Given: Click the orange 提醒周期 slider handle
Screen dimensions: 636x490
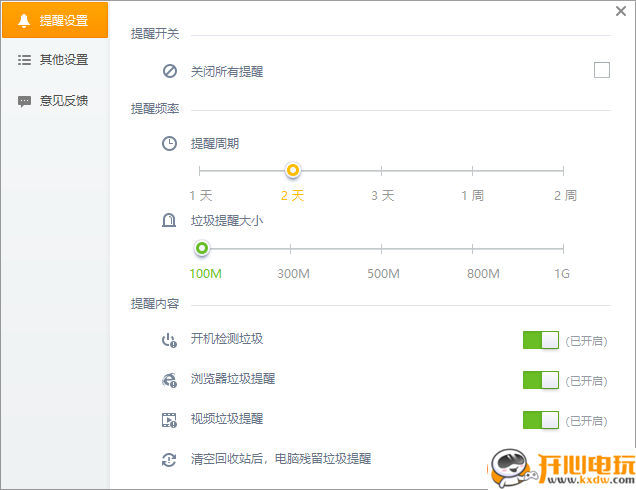Looking at the screenshot, I should click(292, 170).
